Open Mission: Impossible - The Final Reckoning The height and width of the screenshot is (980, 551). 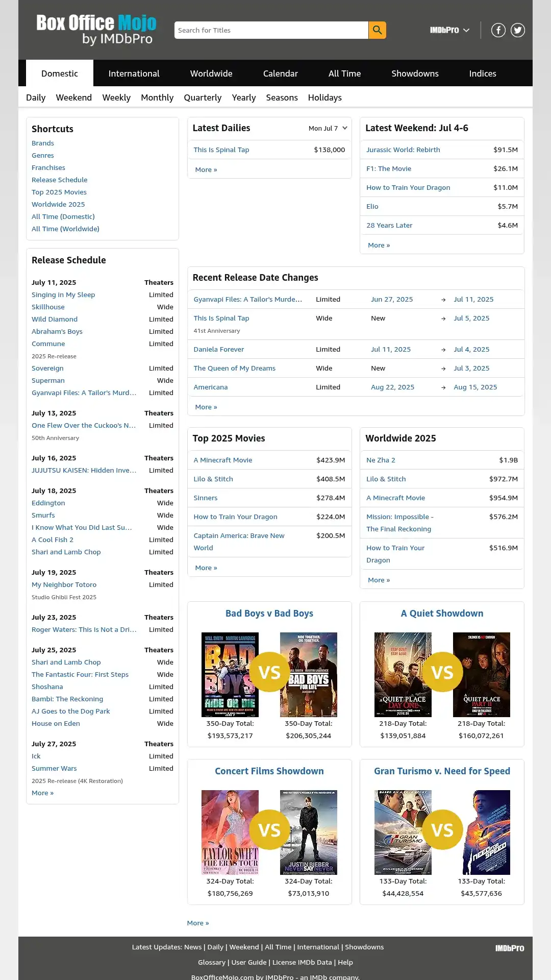(x=400, y=523)
